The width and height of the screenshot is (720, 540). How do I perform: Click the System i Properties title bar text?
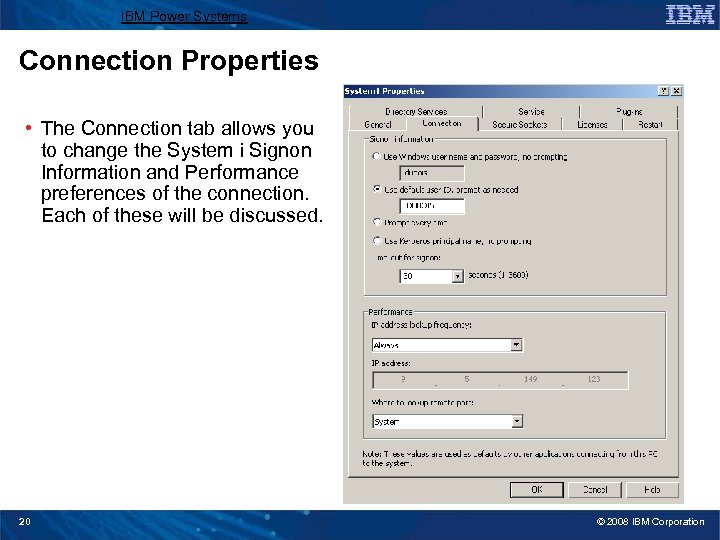[384, 91]
